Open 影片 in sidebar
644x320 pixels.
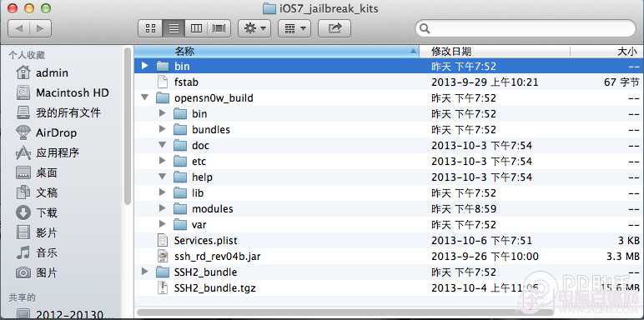click(36, 232)
